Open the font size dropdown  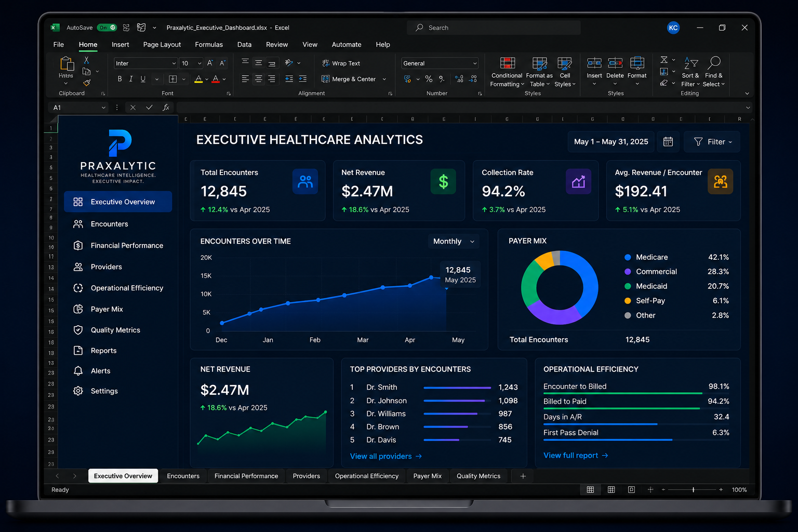pos(199,63)
